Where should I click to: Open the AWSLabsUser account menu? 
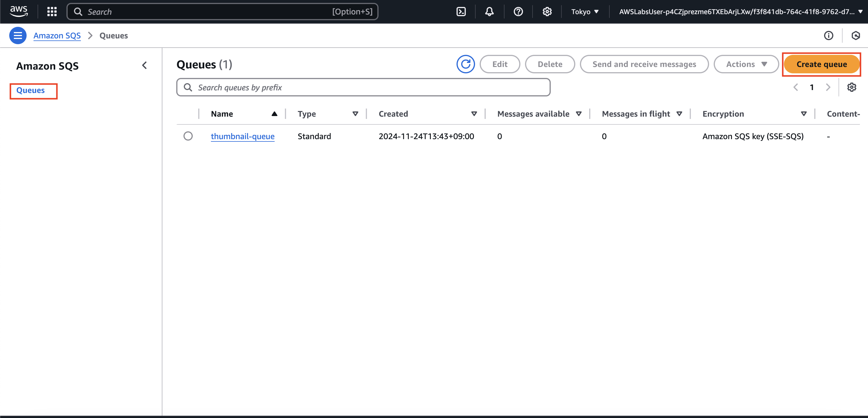point(740,12)
